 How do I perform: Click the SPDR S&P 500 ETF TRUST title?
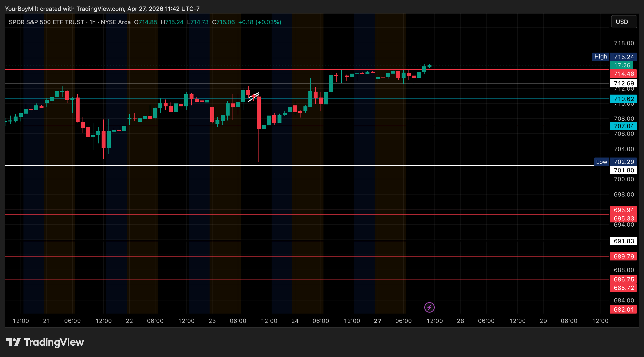click(x=46, y=22)
